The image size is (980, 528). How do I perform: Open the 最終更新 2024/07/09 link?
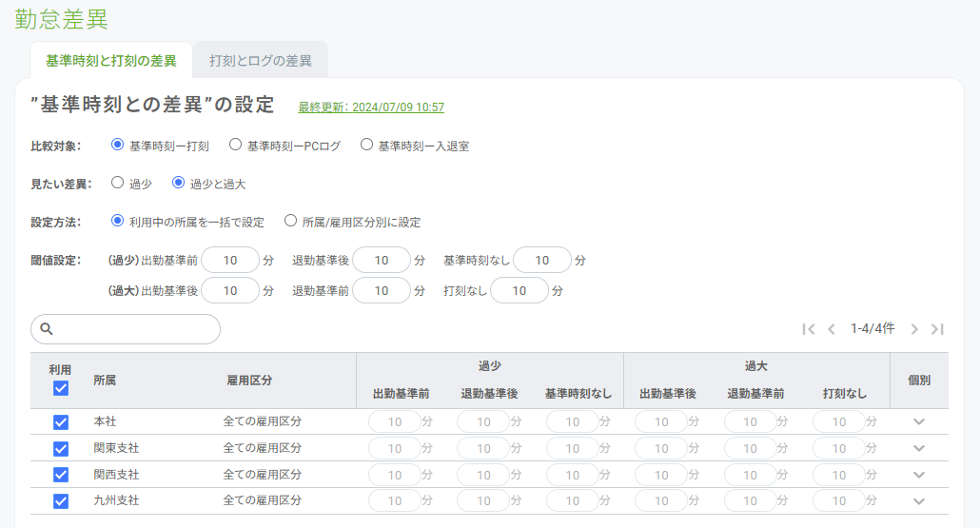(371, 108)
